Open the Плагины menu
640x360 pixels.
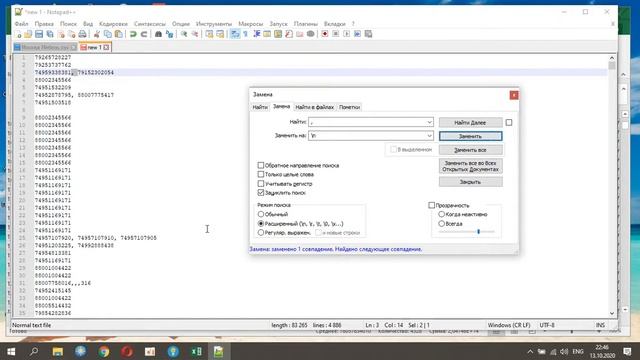[305, 24]
